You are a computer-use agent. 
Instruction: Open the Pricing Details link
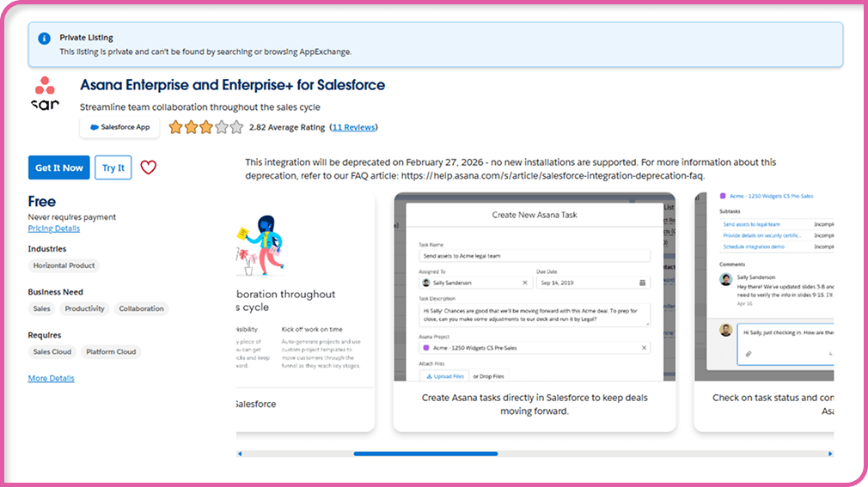coord(54,228)
